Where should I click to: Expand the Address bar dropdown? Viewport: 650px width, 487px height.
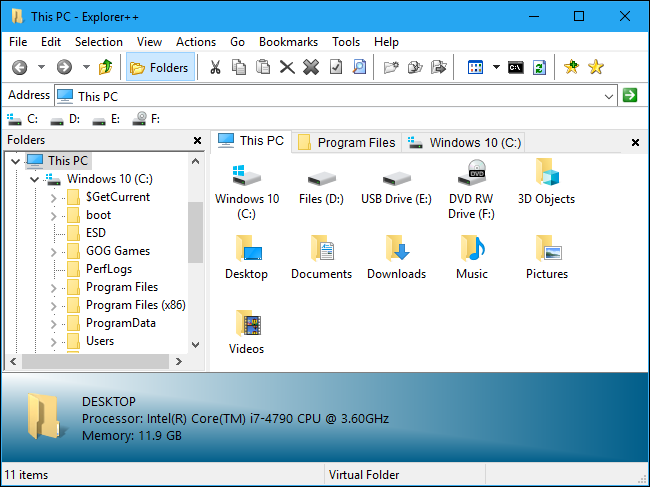tap(609, 97)
